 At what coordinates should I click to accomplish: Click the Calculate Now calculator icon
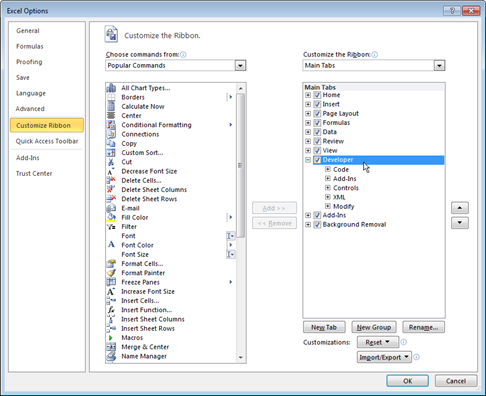pyautogui.click(x=111, y=106)
